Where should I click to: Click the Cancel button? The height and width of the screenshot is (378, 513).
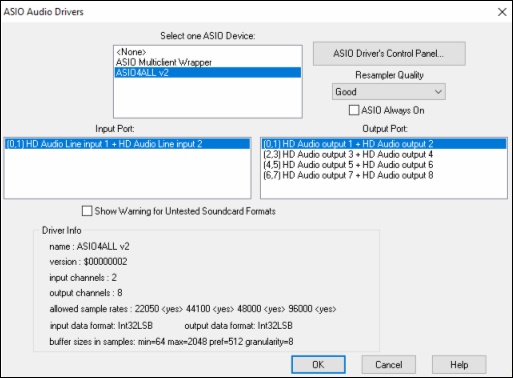click(389, 364)
